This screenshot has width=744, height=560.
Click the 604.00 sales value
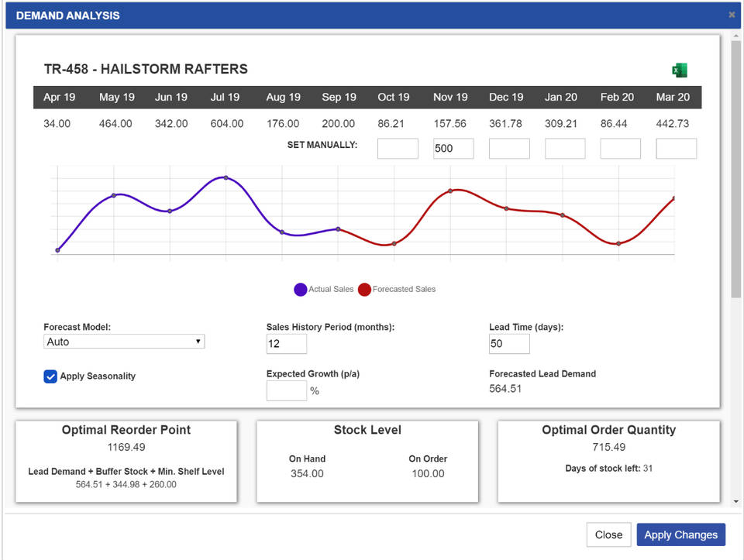(227, 124)
